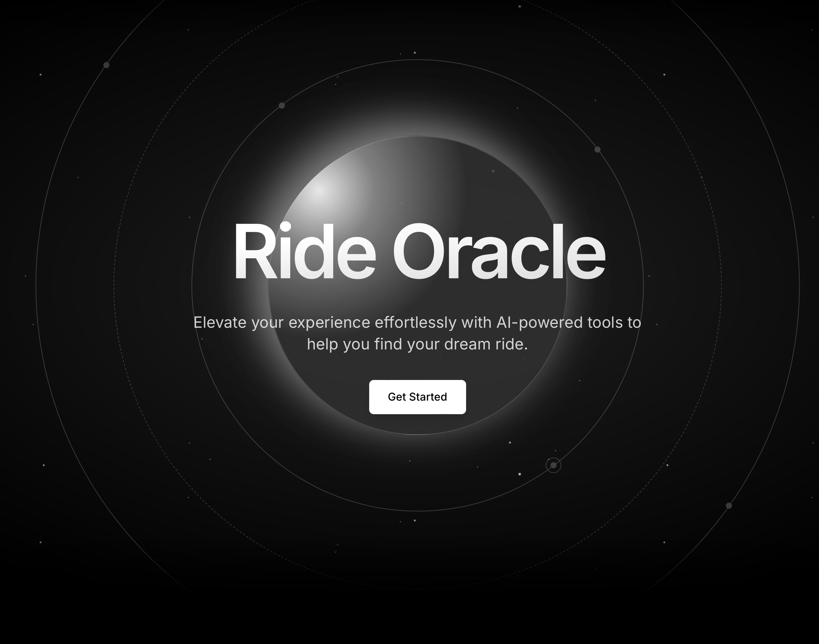Click the word "effortlessly" in the tagline
Image resolution: width=819 pixels, height=644 pixels.
[x=415, y=323]
